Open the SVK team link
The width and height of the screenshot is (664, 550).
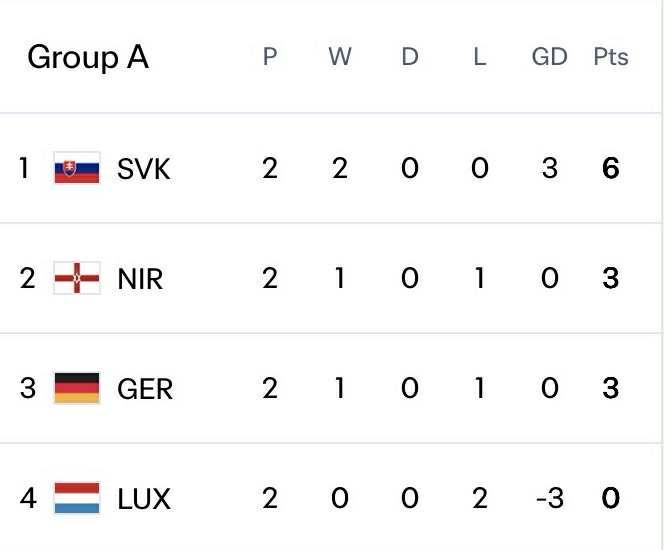coord(144,169)
